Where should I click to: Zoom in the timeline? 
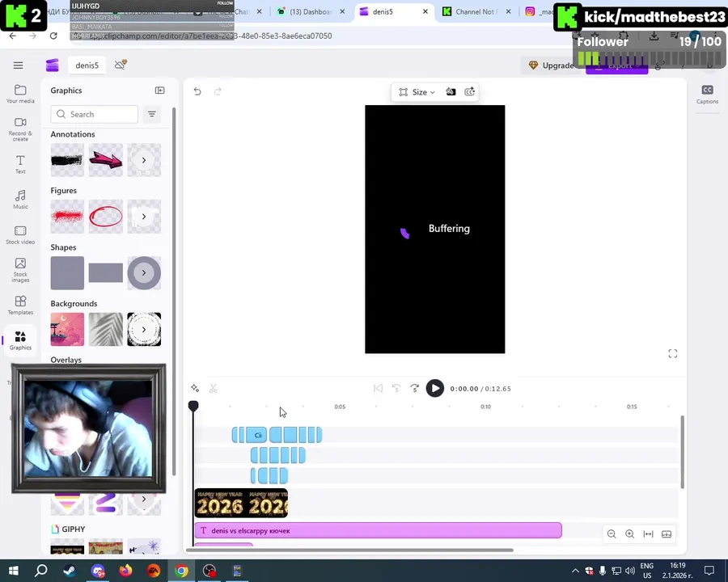pos(629,534)
